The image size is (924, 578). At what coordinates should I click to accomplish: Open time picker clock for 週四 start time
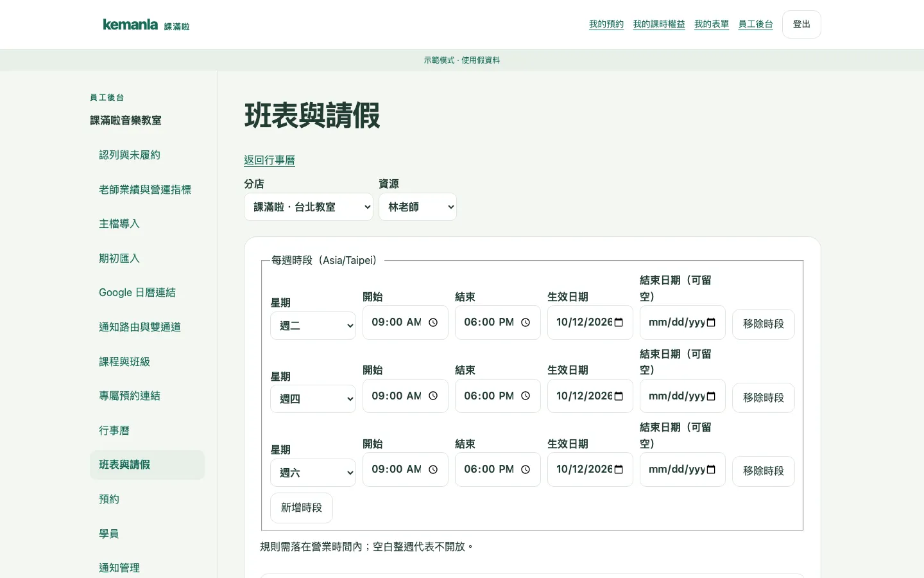point(433,396)
